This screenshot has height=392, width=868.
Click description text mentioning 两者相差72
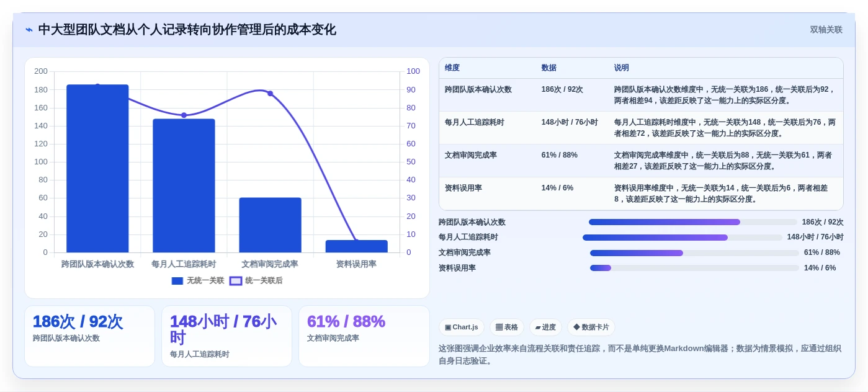point(725,128)
